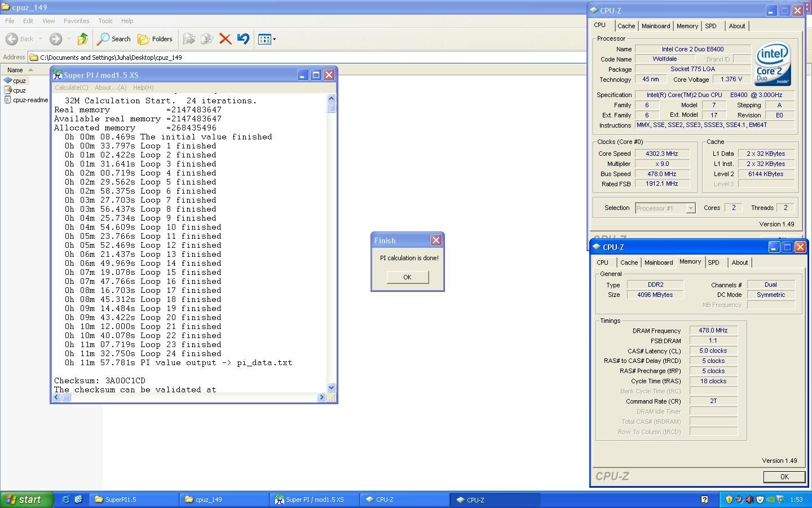Viewport: 812px width, 508px height.
Task: Open the Favorites menu in Explorer
Action: (x=76, y=21)
